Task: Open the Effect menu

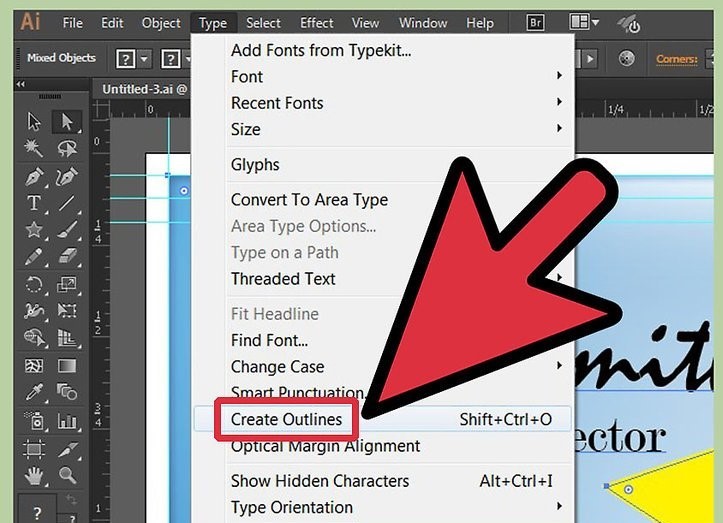Action: coord(316,23)
